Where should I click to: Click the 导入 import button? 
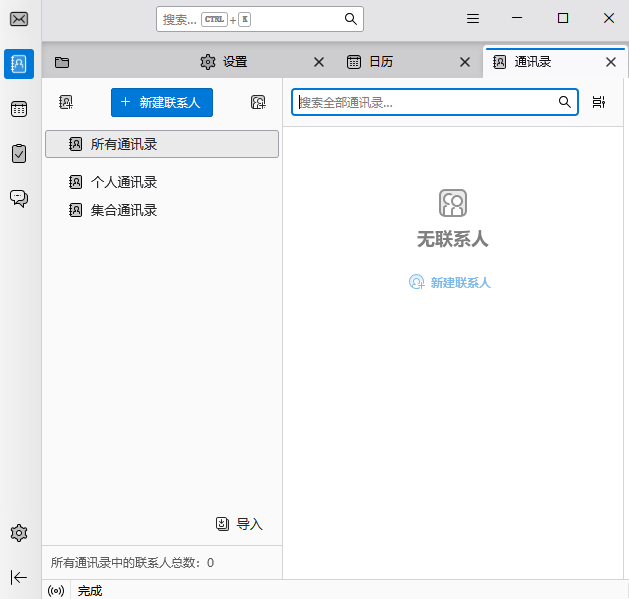tap(239, 524)
